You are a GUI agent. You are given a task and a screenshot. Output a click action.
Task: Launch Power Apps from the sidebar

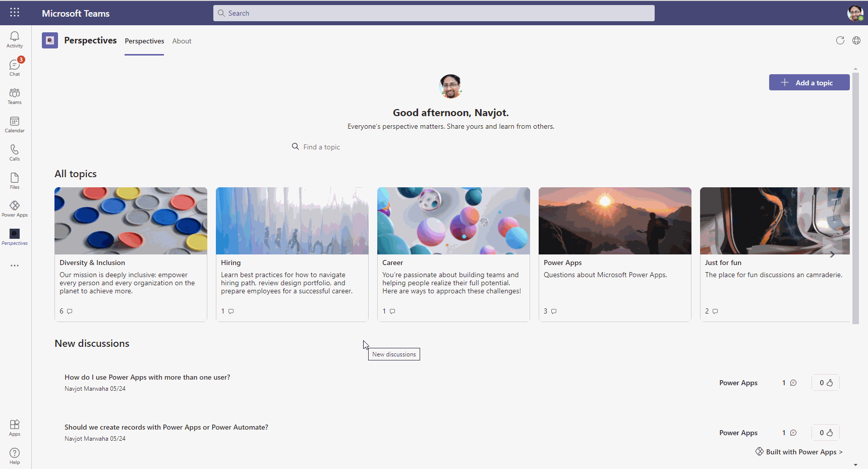coord(15,209)
